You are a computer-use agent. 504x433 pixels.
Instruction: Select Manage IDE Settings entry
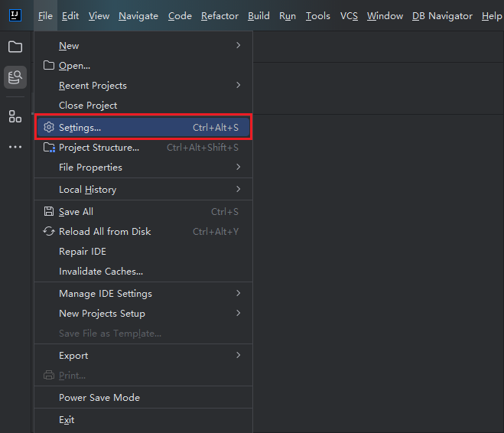[x=143, y=294]
